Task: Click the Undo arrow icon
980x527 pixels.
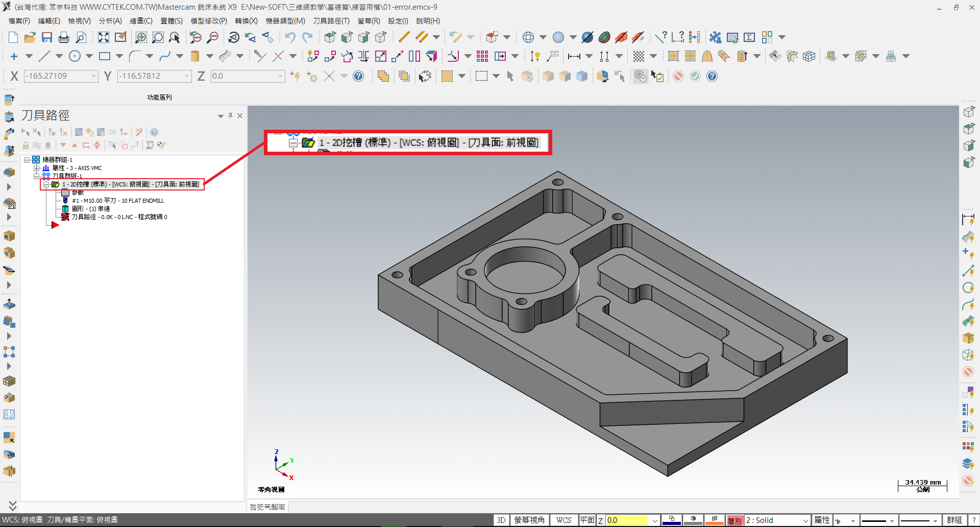Action: point(290,37)
